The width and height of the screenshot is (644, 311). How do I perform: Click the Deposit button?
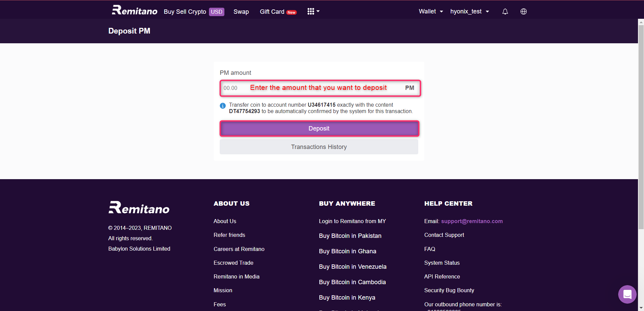tap(319, 128)
